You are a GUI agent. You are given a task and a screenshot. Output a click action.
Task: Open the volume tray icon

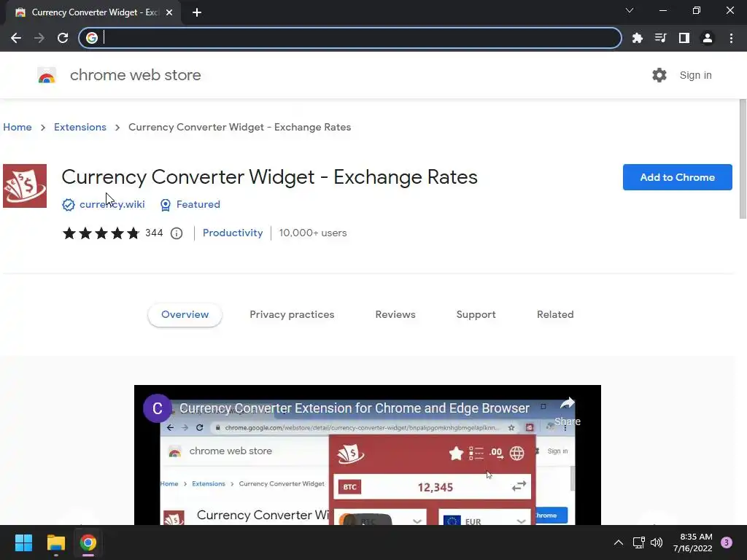(657, 542)
